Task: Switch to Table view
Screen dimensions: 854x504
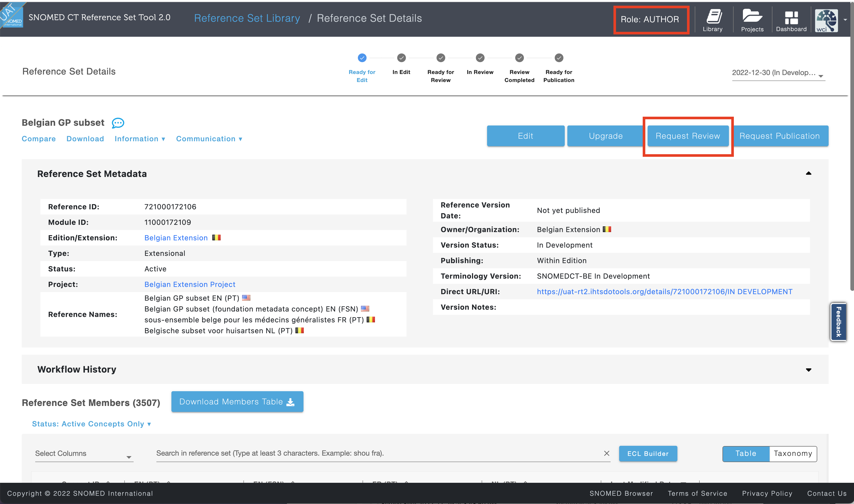Action: (x=746, y=454)
